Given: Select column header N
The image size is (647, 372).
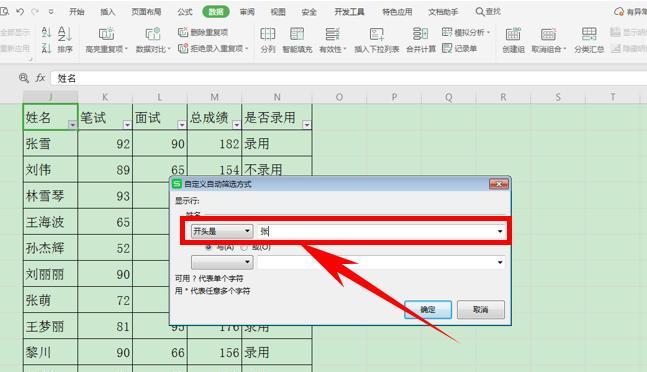Looking at the screenshot, I should click(x=277, y=97).
